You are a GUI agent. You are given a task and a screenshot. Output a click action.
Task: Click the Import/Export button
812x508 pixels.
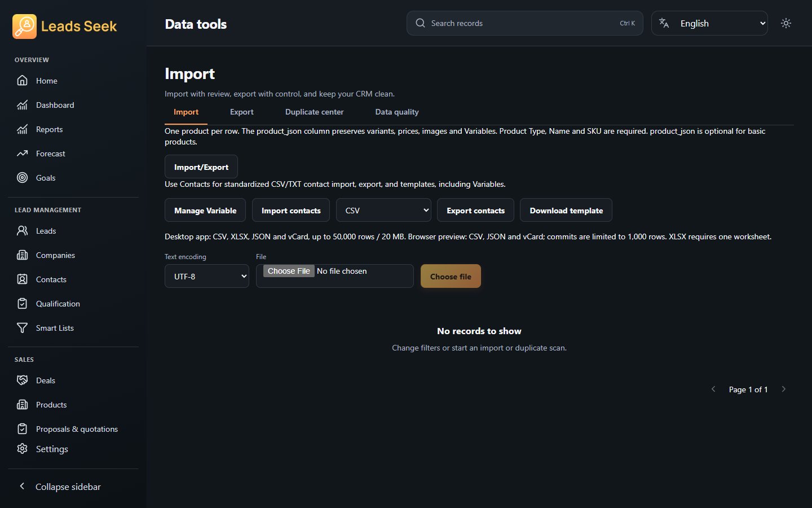point(201,167)
